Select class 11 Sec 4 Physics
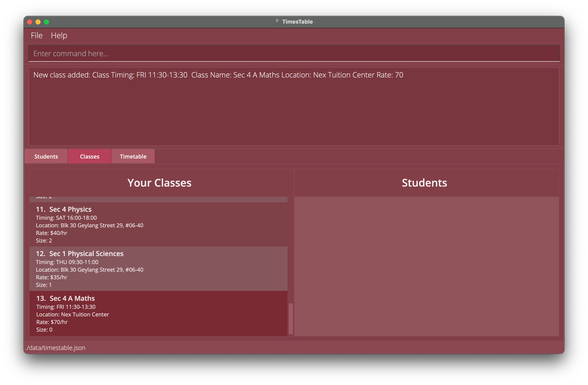 [158, 224]
